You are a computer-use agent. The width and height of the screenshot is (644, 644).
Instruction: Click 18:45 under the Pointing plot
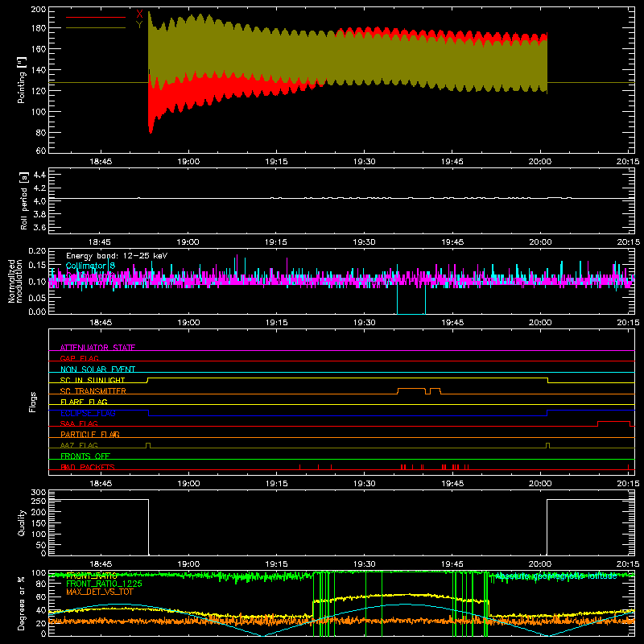click(x=101, y=162)
